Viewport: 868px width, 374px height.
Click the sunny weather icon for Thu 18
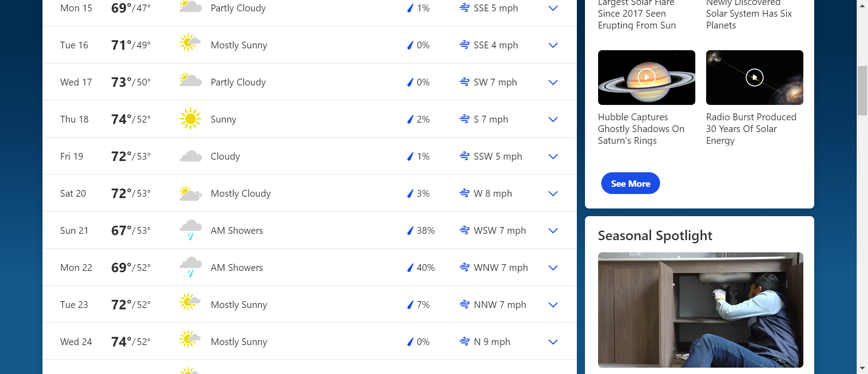pyautogui.click(x=190, y=119)
